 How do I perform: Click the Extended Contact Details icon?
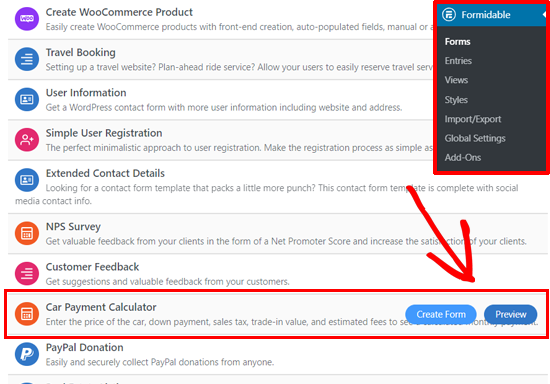click(27, 180)
